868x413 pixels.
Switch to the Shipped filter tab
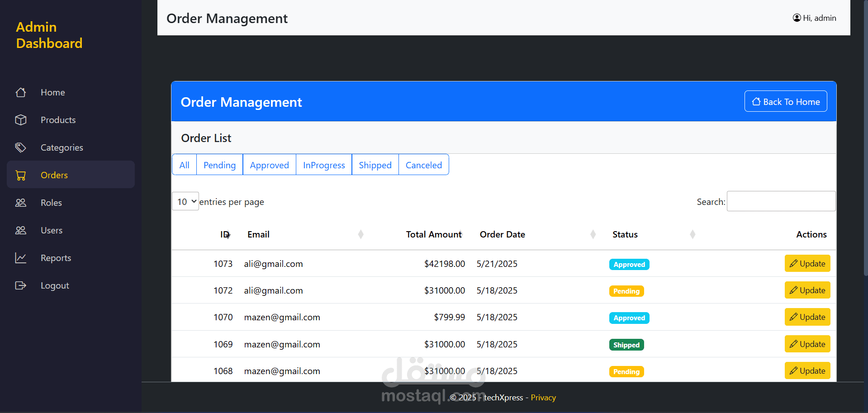tap(375, 165)
